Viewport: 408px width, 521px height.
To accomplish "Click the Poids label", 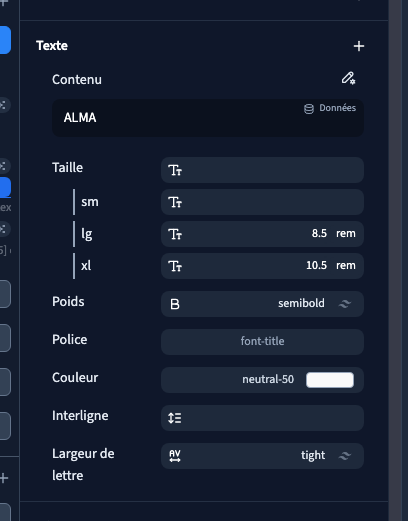I will [68, 302].
